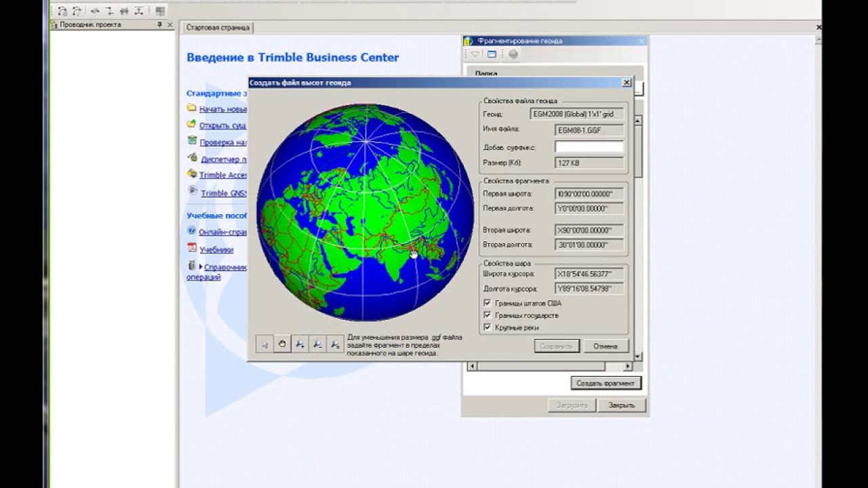Open the Проверка link on start page
868x488 pixels.
pyautogui.click(x=223, y=142)
